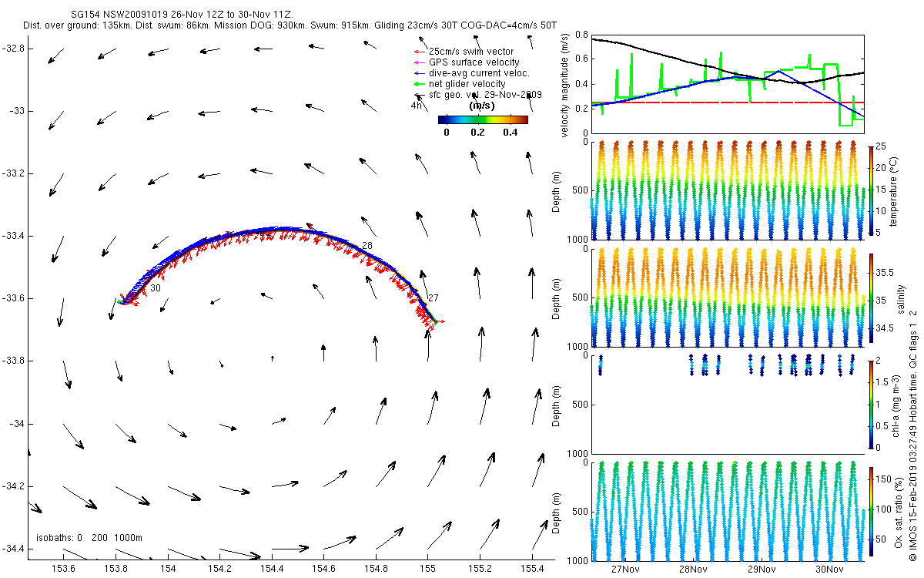Click longitude tick '154.8'
This screenshot has width=924, height=578.
pyautogui.click(x=376, y=569)
